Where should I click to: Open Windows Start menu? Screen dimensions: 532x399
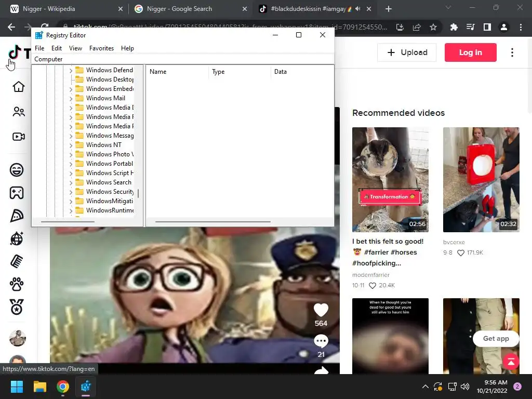click(17, 387)
